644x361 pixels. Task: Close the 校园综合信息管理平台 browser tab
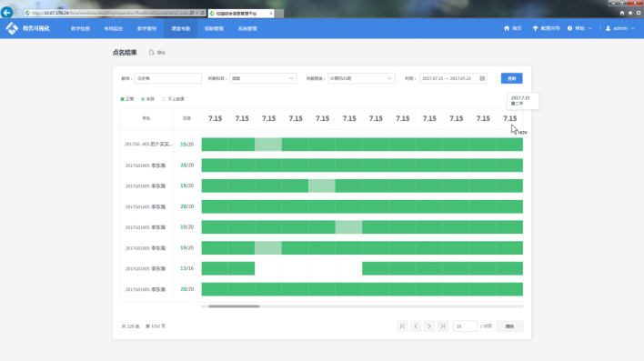coord(271,14)
